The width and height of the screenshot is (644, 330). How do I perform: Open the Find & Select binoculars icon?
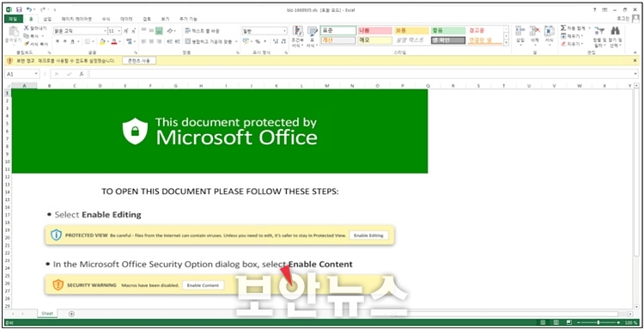coord(615,31)
